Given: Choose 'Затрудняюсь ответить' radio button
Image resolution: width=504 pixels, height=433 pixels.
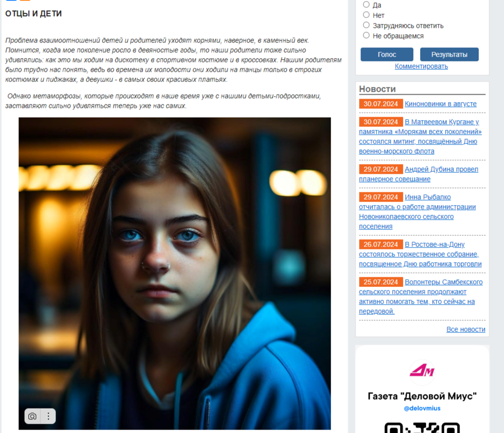Looking at the screenshot, I should tap(366, 25).
